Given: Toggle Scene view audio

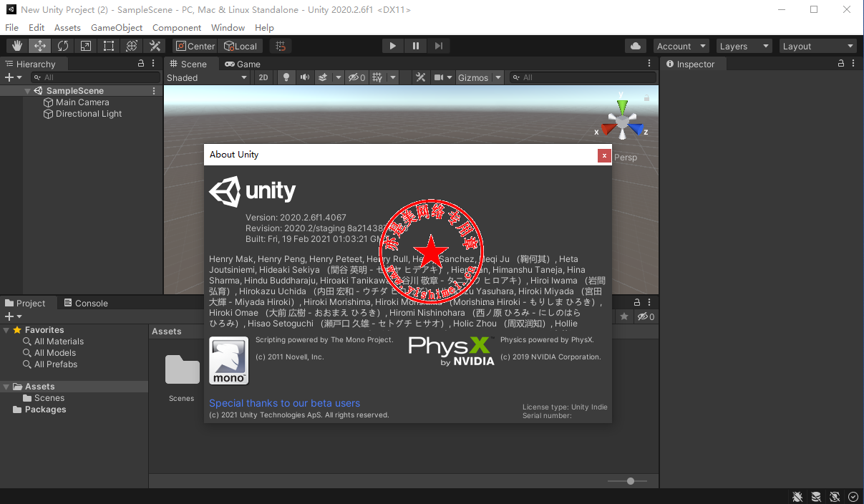Looking at the screenshot, I should (305, 77).
